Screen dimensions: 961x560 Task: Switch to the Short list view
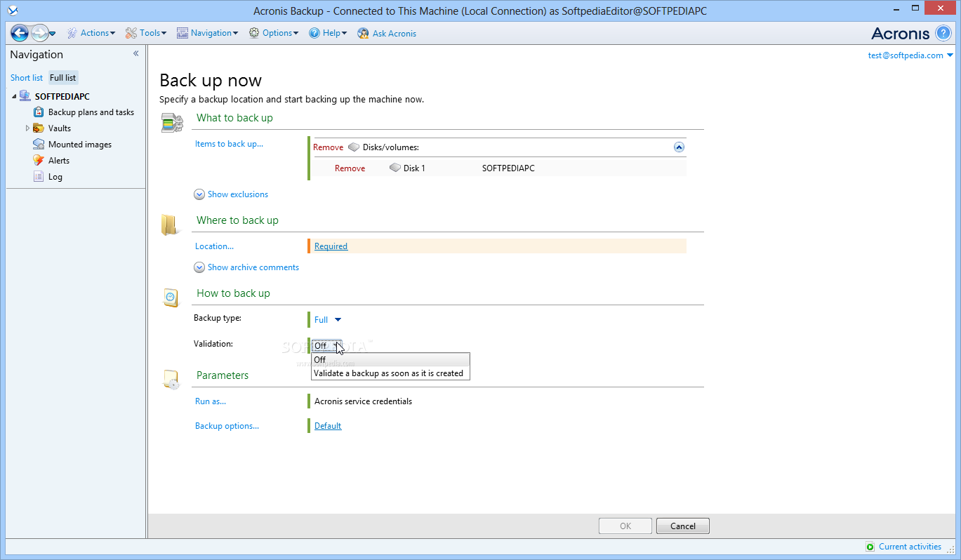27,78
